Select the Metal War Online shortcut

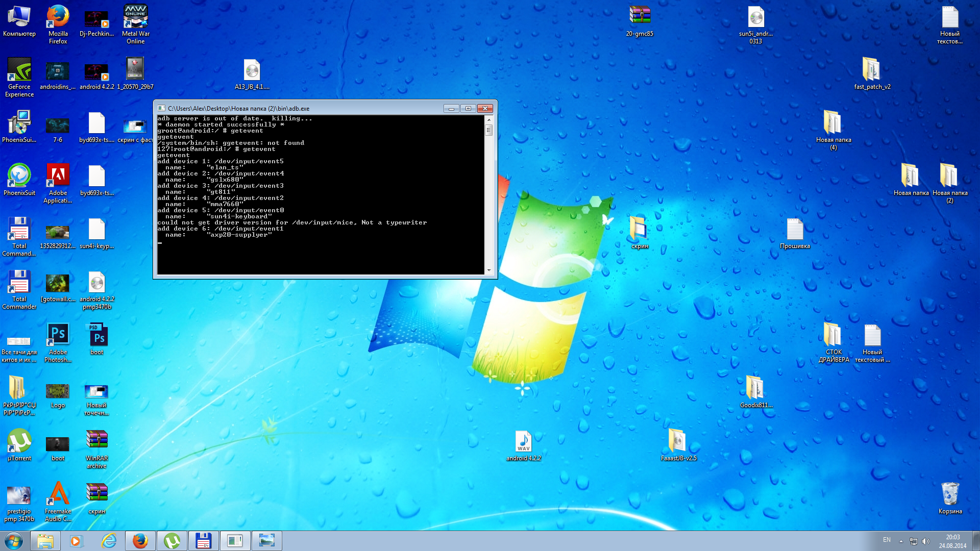point(135,18)
